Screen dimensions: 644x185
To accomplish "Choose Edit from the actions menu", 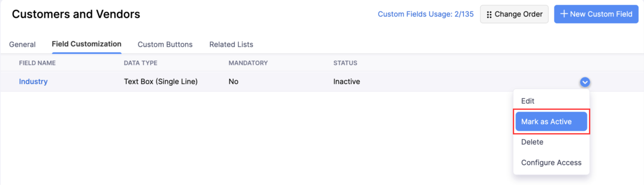I will coord(528,101).
